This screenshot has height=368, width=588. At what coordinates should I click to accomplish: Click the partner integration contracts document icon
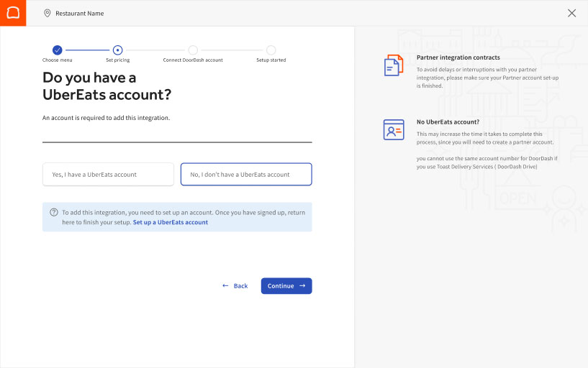(393, 65)
